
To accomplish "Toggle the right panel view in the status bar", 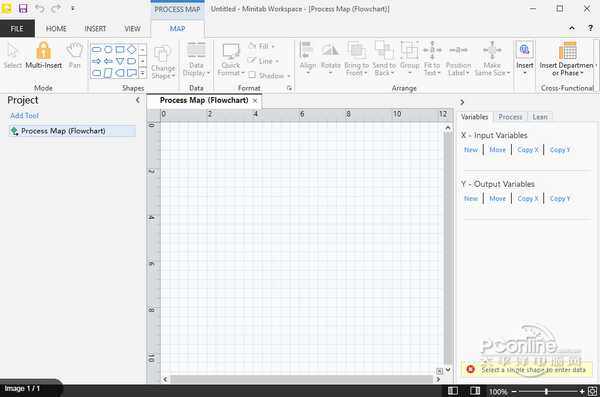I will [x=475, y=390].
